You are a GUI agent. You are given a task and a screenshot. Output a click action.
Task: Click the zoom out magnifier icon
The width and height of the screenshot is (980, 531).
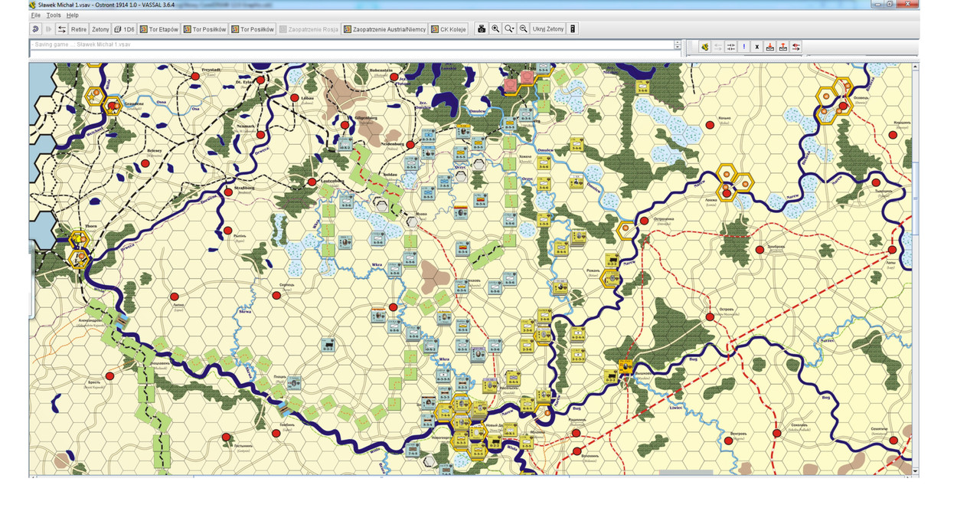pos(524,29)
